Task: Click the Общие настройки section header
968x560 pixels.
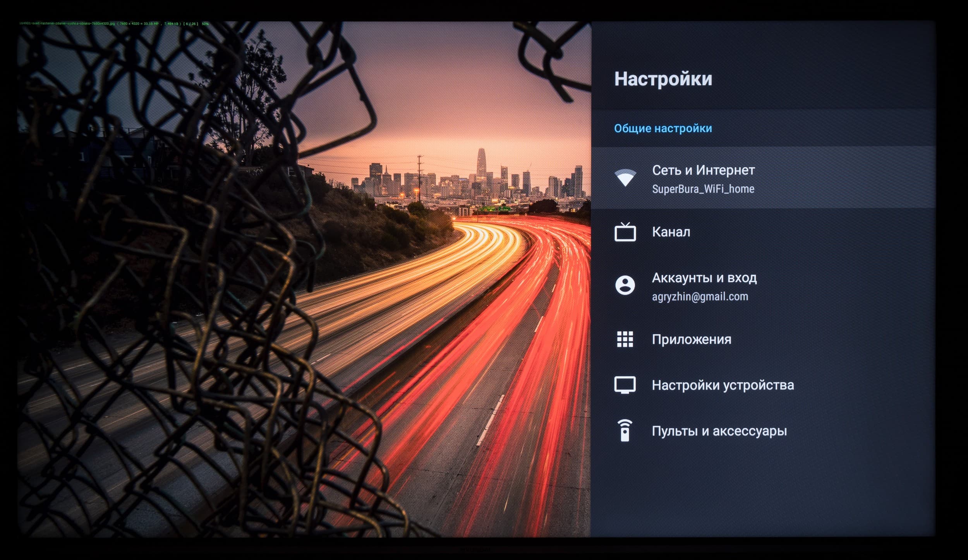Action: click(663, 128)
